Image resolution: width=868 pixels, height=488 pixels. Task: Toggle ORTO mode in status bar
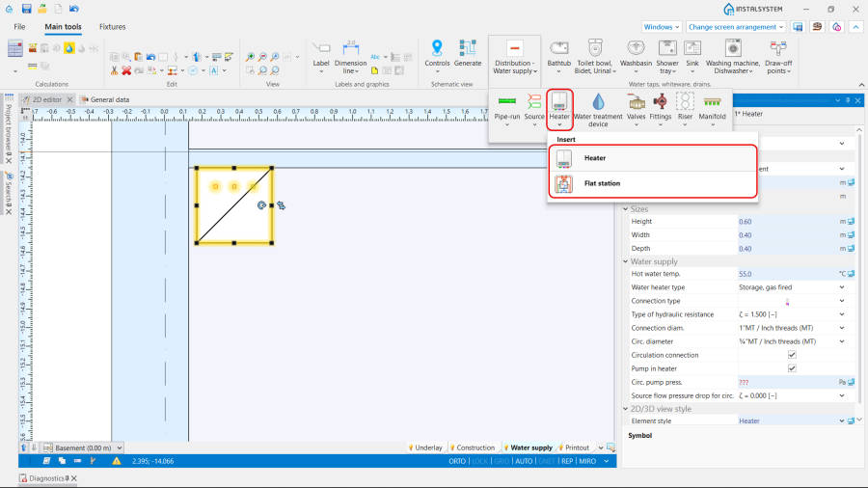[x=457, y=461]
